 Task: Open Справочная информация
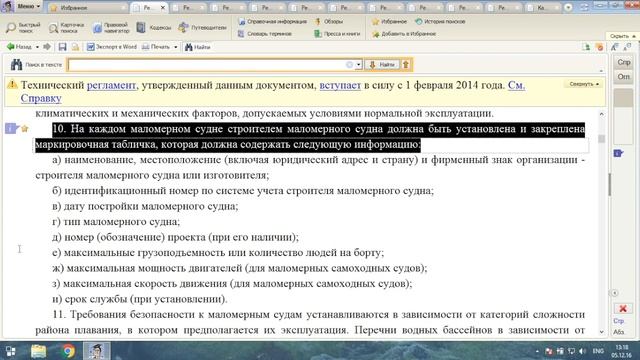coord(272,21)
